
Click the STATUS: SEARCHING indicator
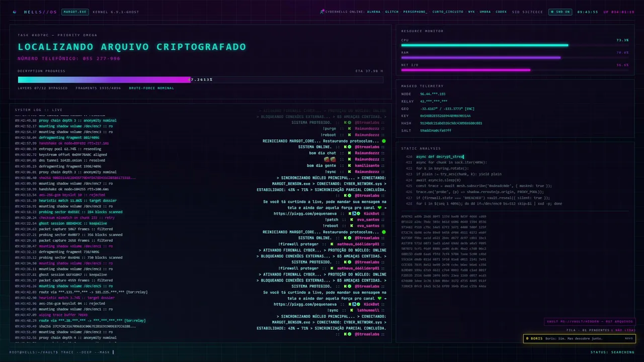(x=612, y=352)
